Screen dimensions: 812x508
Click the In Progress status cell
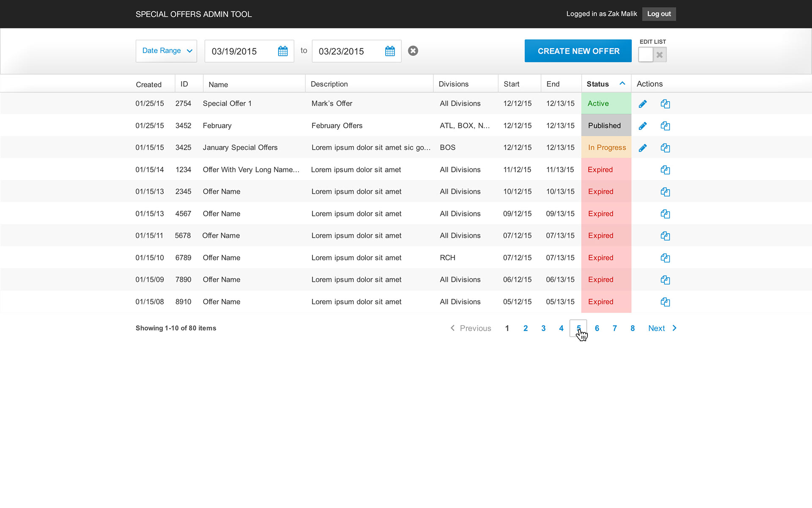[x=606, y=147]
